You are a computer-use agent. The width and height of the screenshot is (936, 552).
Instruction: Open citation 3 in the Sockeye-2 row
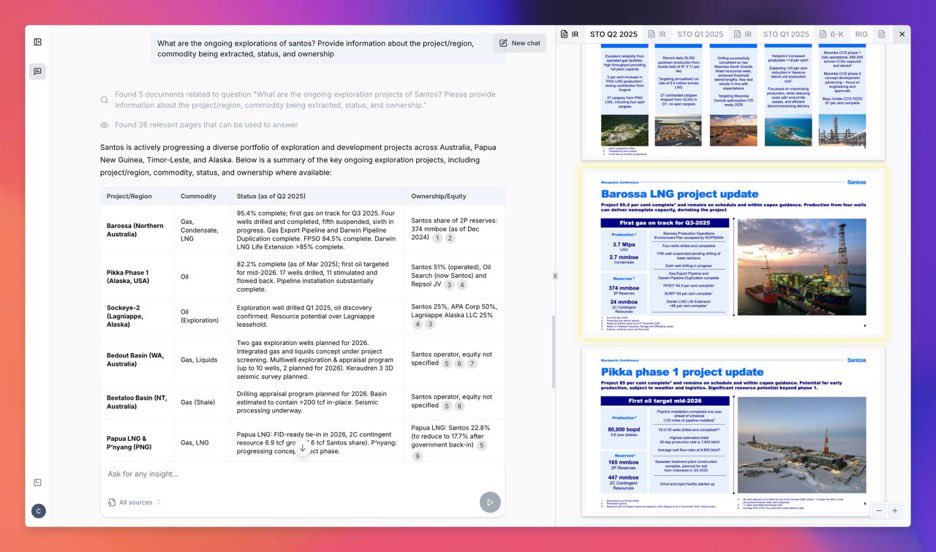click(430, 324)
